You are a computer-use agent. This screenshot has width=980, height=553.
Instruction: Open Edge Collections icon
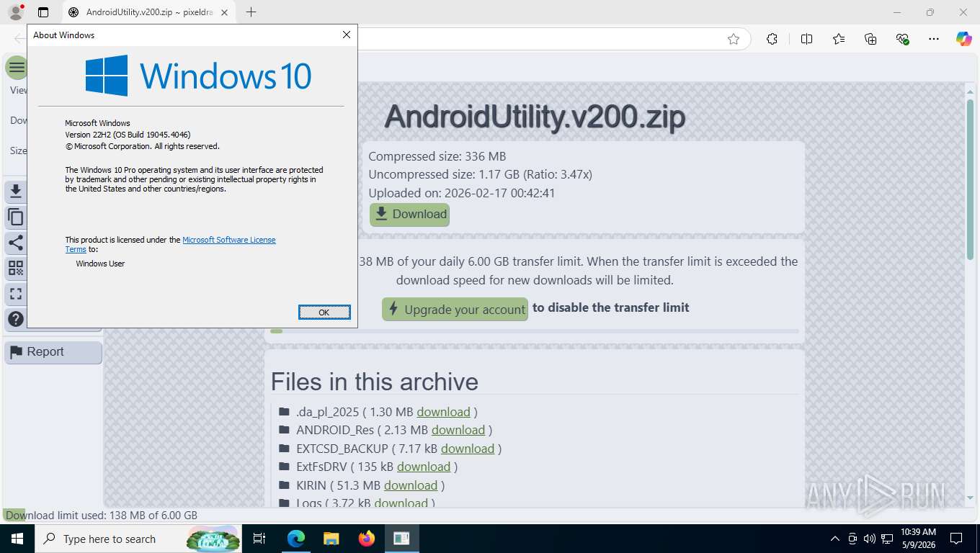coord(870,40)
